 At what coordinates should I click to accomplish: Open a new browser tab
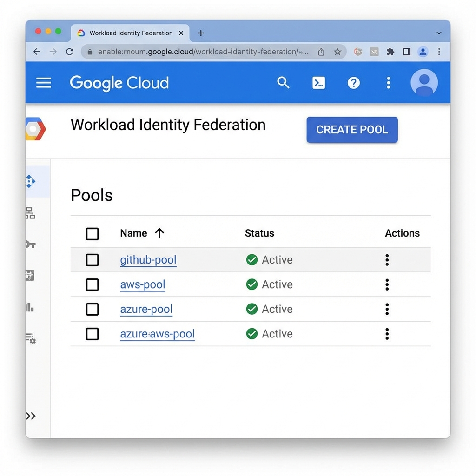pos(201,33)
